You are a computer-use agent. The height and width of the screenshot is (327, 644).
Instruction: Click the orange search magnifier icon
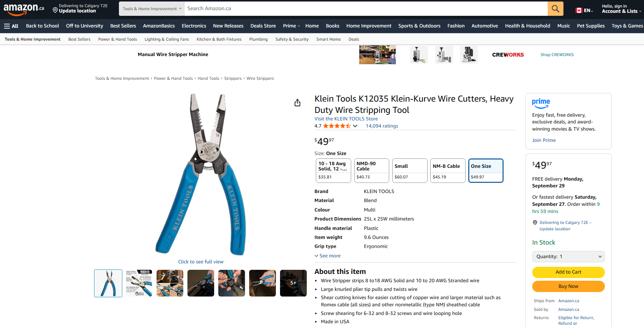click(x=555, y=9)
